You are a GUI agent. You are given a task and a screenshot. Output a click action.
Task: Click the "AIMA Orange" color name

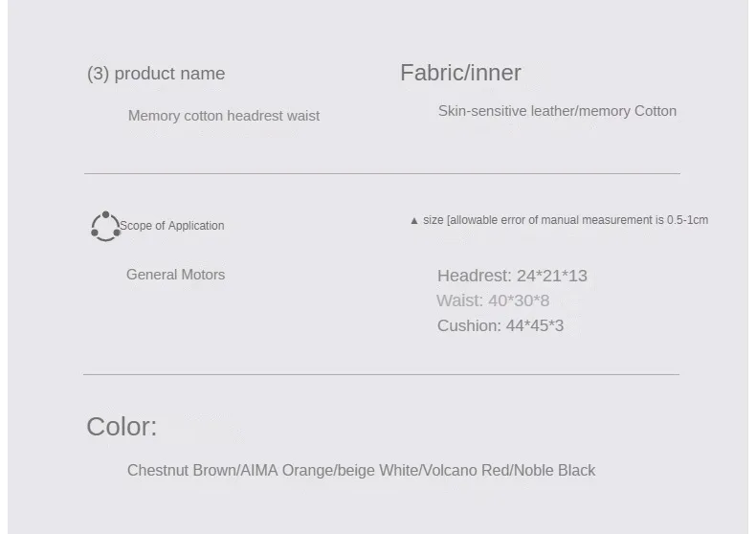[x=285, y=471]
